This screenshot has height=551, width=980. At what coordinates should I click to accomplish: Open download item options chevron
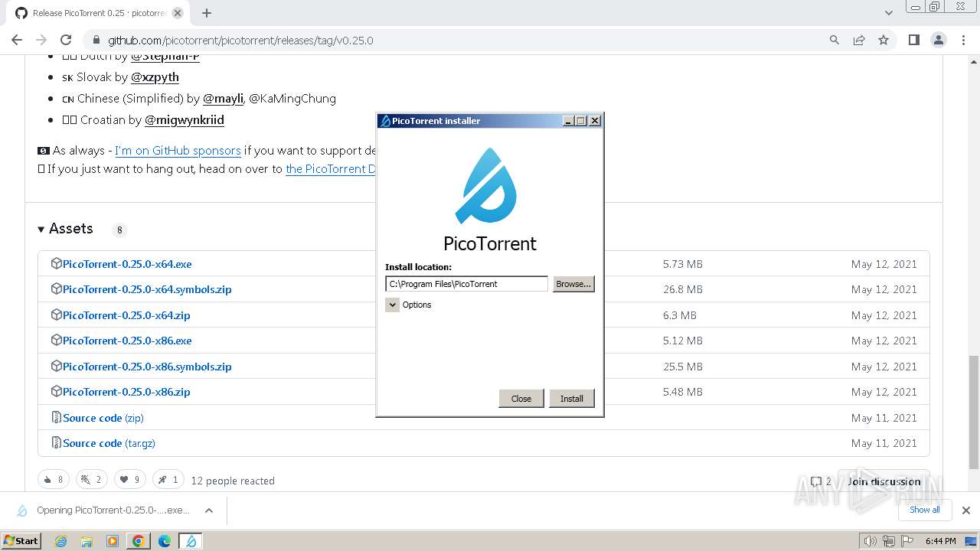[209, 510]
